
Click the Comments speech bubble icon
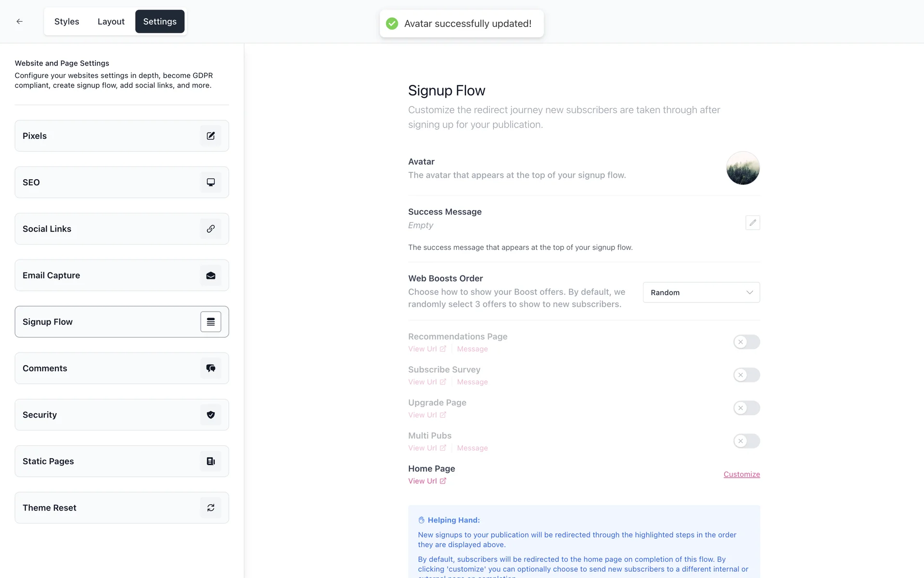[x=211, y=368]
